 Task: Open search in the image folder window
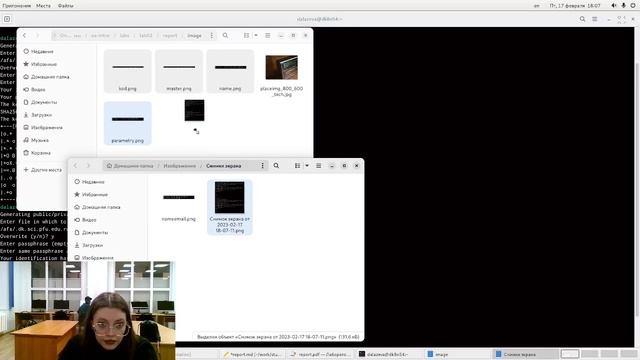pos(225,36)
